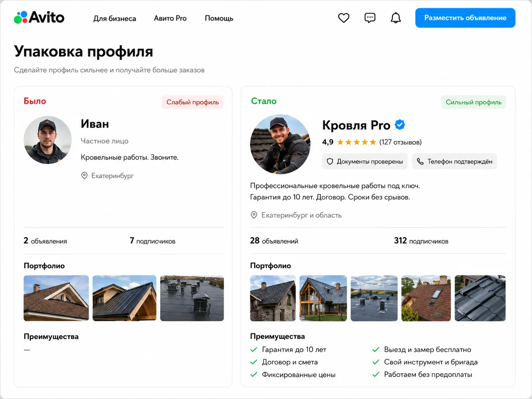Click the checkmark beside Выезд и замер бесплатно
Image resolution: width=532 pixels, height=399 pixels.
(376, 349)
